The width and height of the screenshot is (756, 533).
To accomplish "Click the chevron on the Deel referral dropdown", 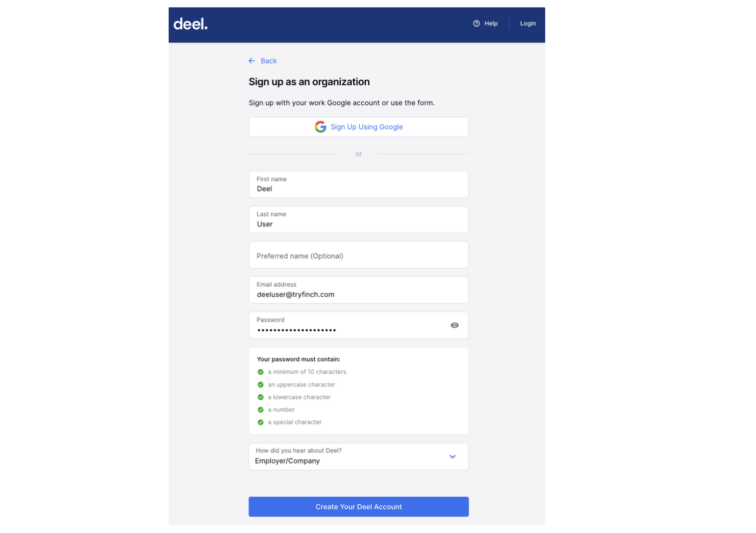I will (452, 456).
